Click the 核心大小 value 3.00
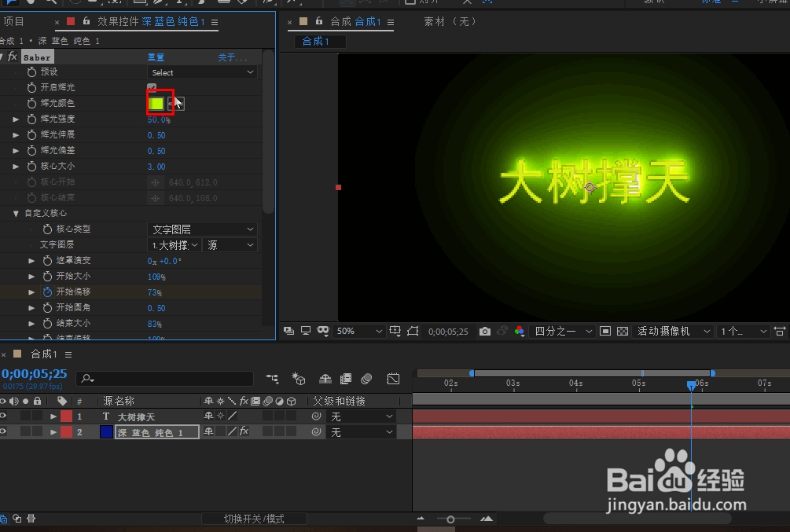 pos(156,167)
